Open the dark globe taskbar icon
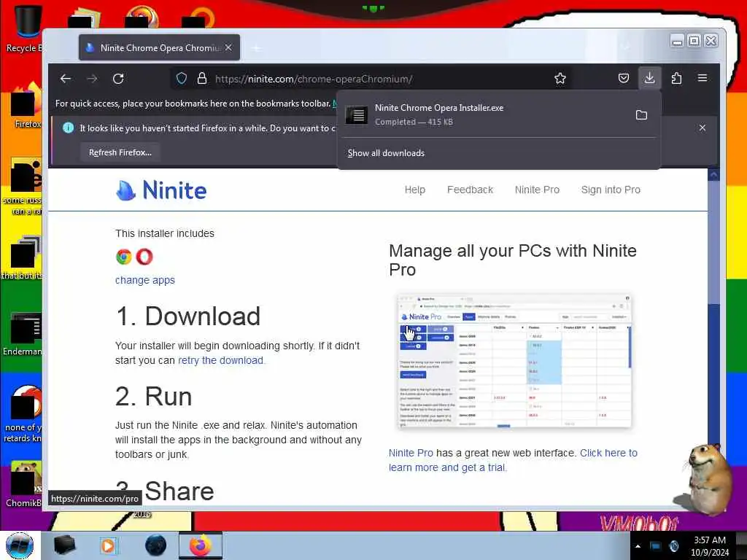 pyautogui.click(x=155, y=545)
